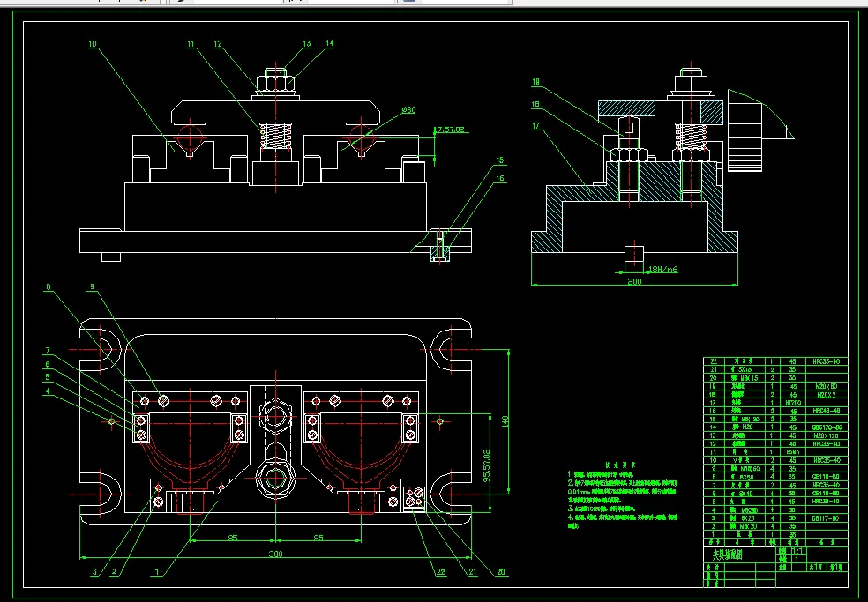Click HRC43-48 cell in parts list
868x602 pixels.
point(827,411)
